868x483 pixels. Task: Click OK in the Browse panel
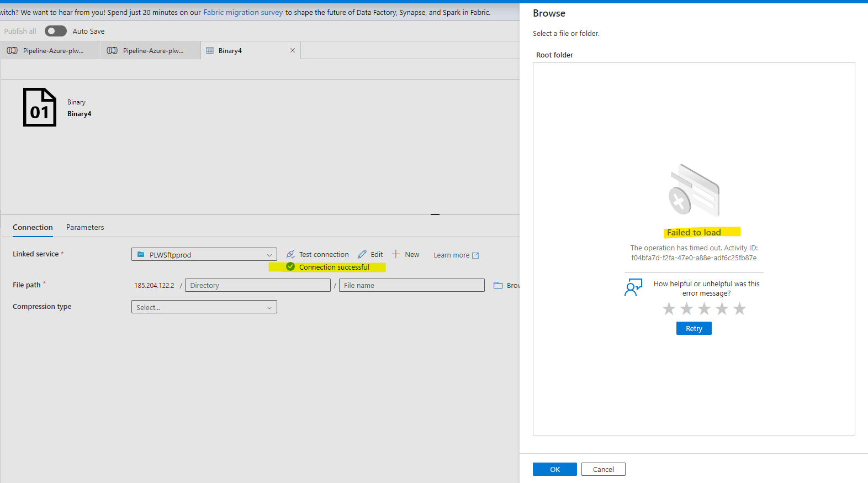[555, 469]
